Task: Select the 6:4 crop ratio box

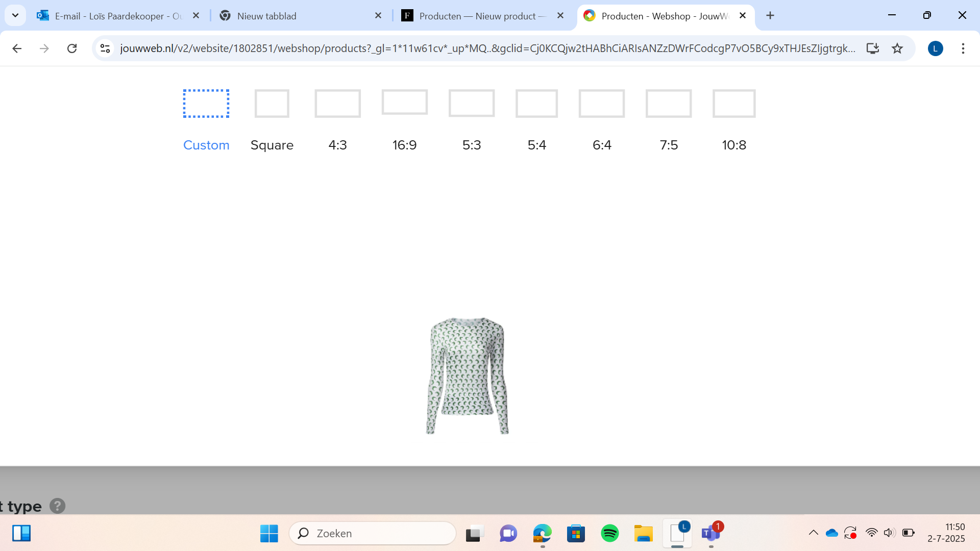Action: click(601, 104)
